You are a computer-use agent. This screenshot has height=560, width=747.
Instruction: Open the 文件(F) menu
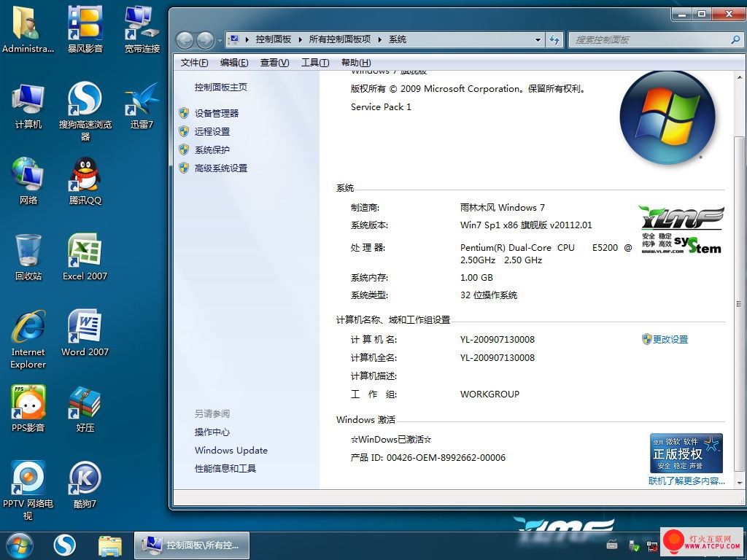click(194, 63)
